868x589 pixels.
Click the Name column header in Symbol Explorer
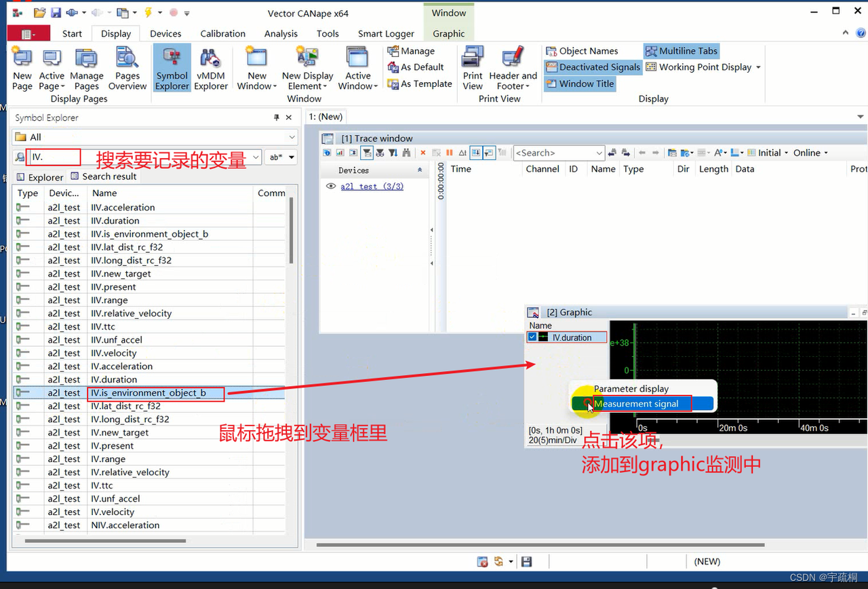170,193
